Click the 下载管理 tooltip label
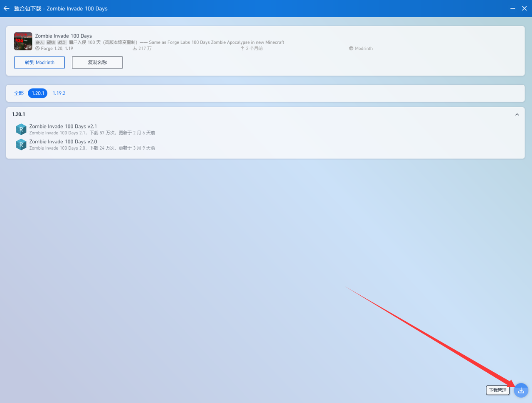Viewport: 532px width, 403px height. click(x=498, y=390)
